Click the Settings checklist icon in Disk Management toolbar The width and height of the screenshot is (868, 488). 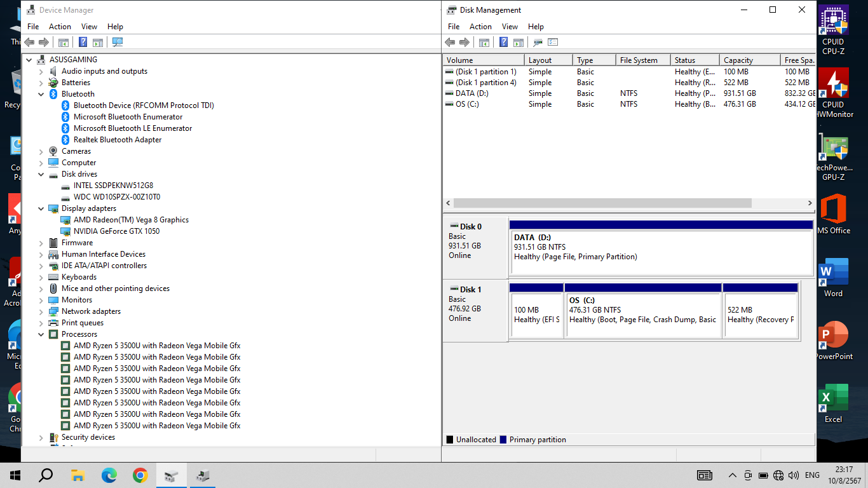[x=553, y=42]
